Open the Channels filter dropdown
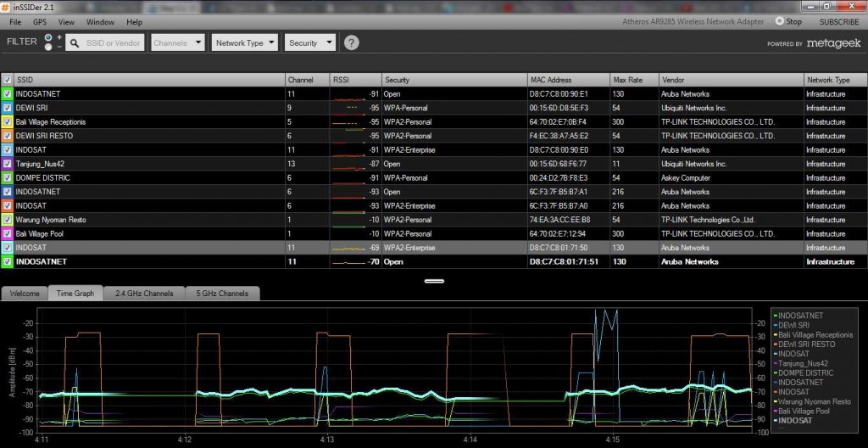 point(178,42)
